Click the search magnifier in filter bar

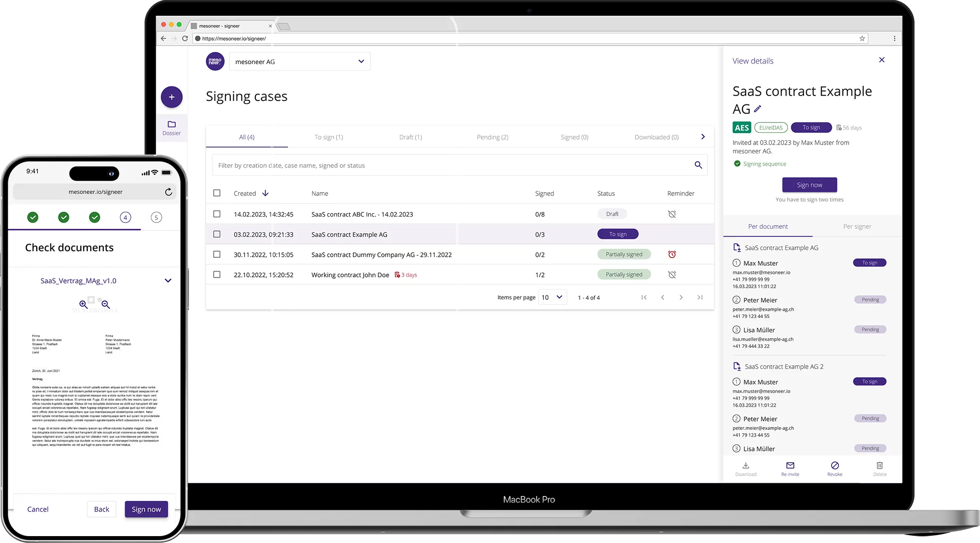click(698, 165)
